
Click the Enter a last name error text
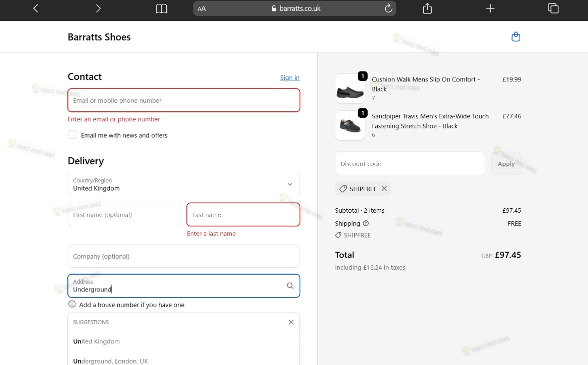coord(211,234)
